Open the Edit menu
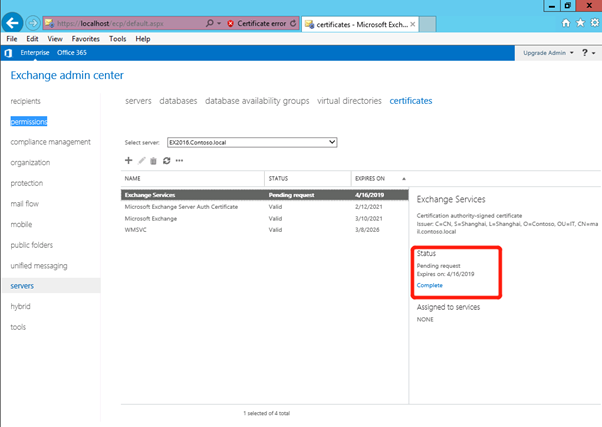 tap(32, 39)
